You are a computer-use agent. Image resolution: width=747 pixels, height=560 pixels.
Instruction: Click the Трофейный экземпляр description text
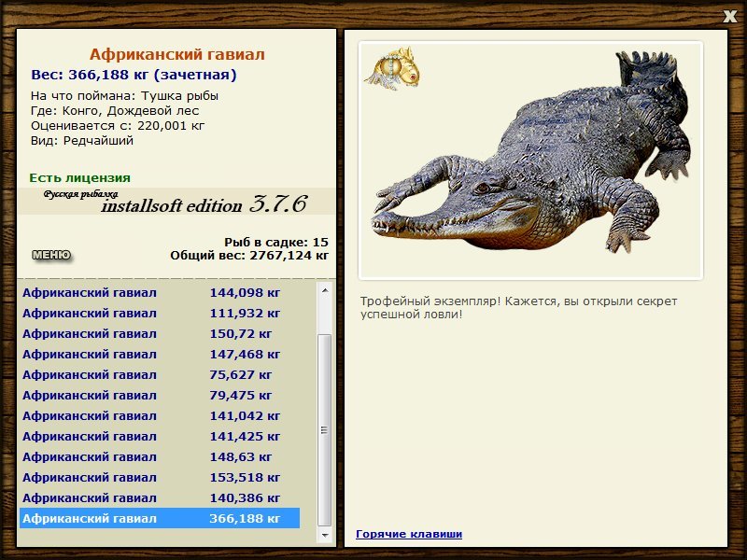[518, 307]
